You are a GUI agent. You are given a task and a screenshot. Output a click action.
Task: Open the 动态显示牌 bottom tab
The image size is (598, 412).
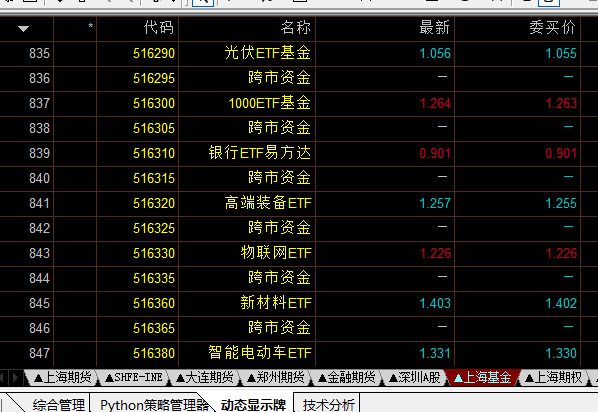253,405
